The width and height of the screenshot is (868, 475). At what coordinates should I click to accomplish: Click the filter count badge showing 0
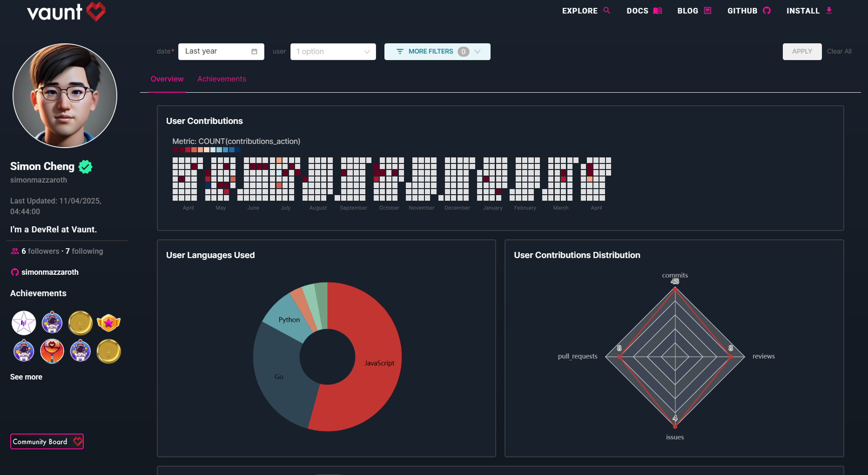(x=463, y=52)
